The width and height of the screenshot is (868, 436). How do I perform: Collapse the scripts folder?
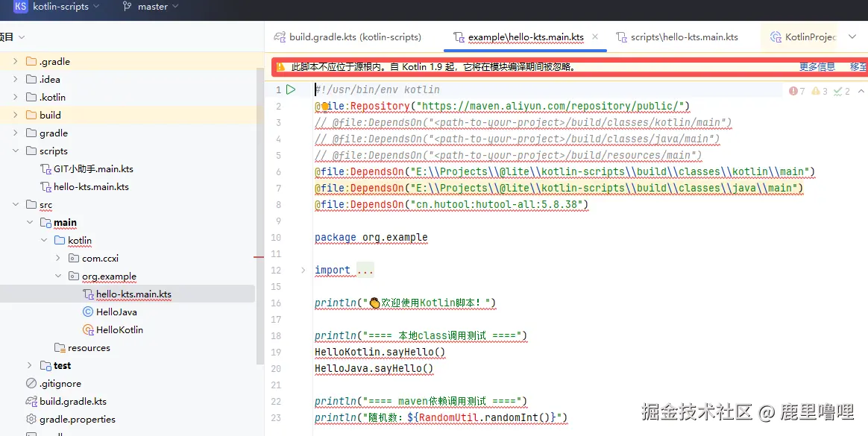click(x=16, y=151)
